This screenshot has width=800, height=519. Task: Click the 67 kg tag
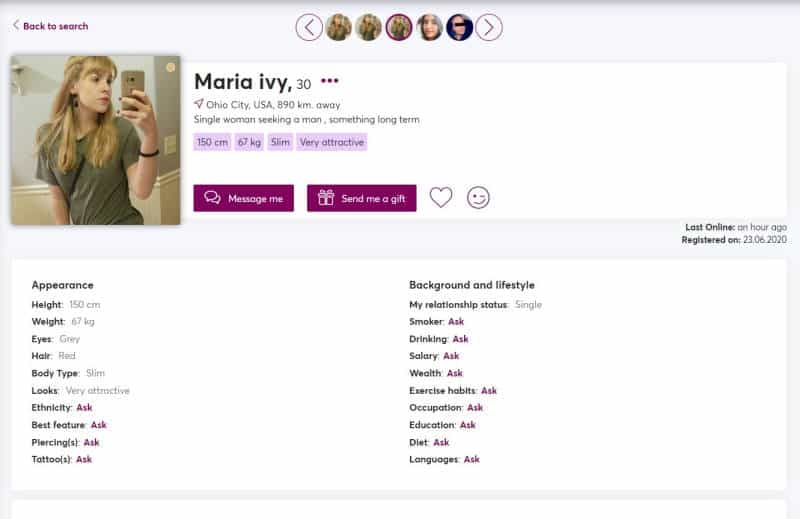tap(249, 142)
